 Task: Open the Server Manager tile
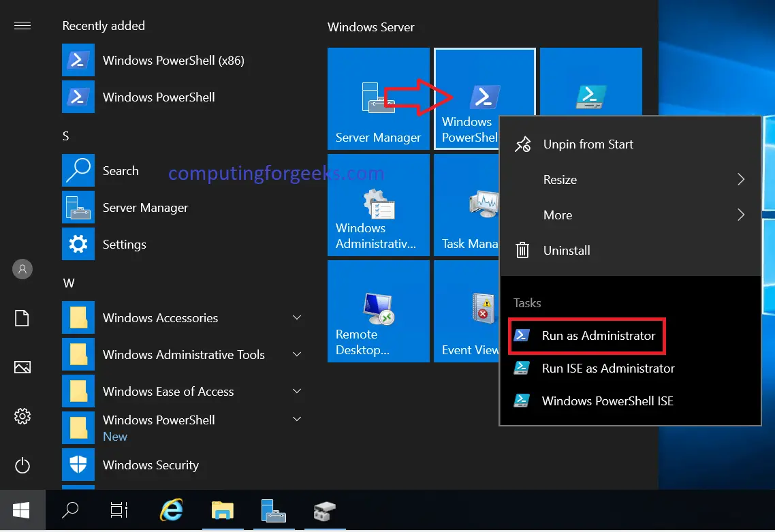[x=378, y=99]
